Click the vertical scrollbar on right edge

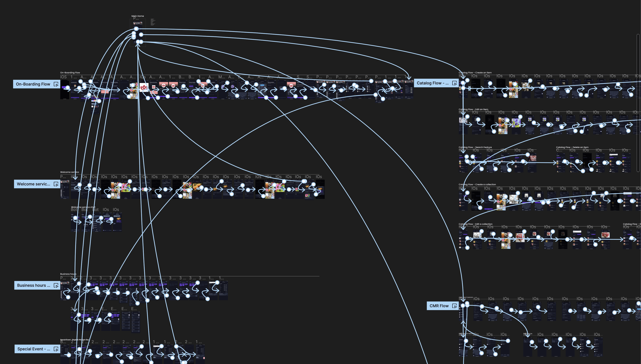pos(638,103)
